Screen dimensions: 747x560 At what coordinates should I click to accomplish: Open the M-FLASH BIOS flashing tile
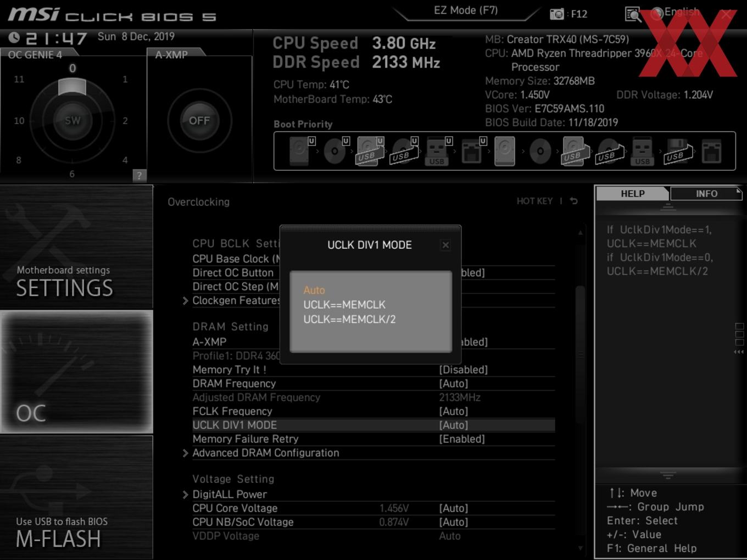pos(76,497)
